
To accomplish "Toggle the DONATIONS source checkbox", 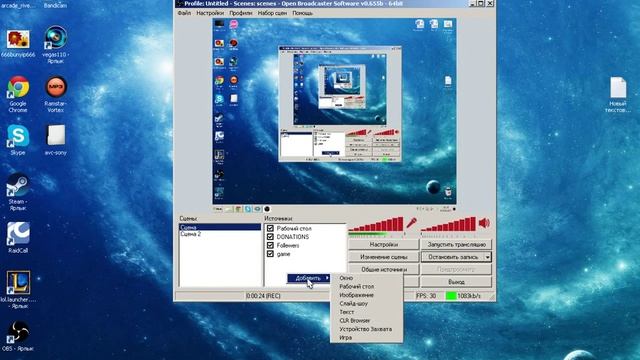I will pos(270,237).
